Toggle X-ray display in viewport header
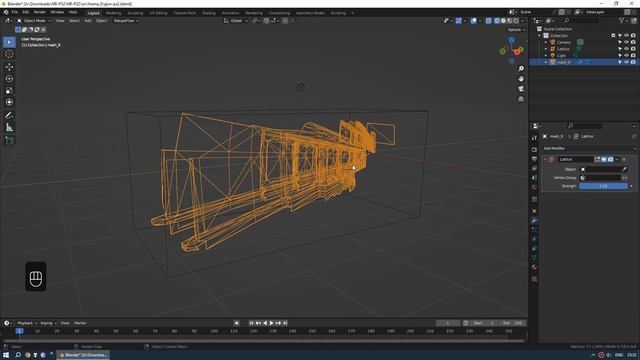Viewport: 640px width, 360px height. pyautogui.click(x=489, y=20)
